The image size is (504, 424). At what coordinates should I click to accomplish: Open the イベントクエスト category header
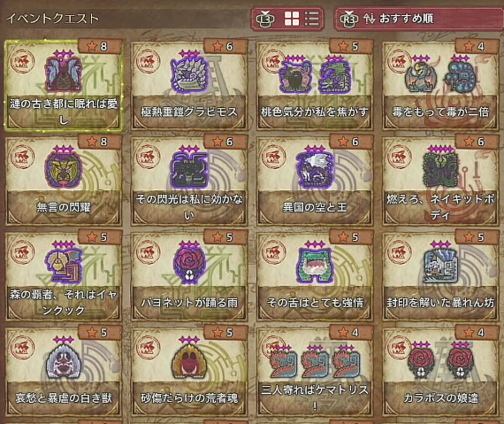click(52, 19)
